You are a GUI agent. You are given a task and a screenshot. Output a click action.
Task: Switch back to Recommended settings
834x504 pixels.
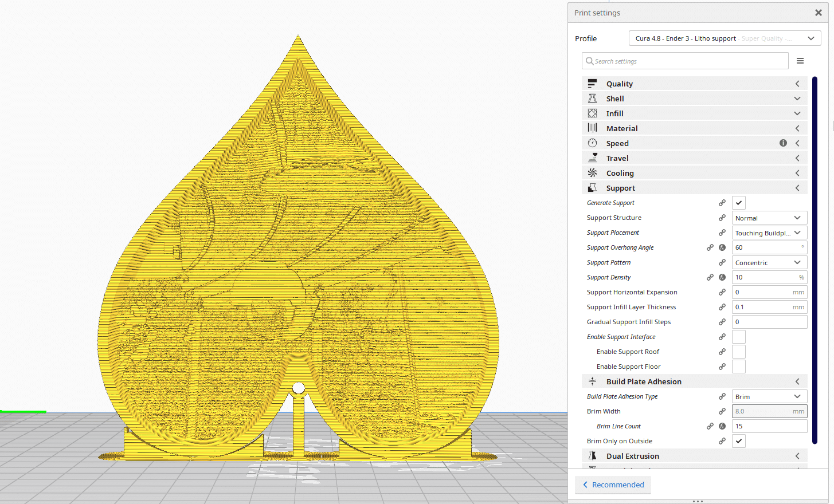click(613, 485)
